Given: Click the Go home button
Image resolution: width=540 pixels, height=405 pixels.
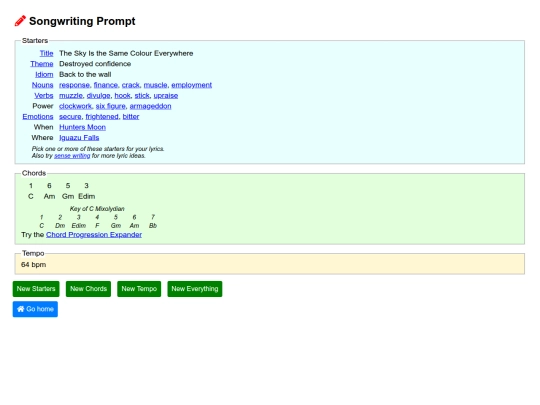Looking at the screenshot, I should (35, 309).
